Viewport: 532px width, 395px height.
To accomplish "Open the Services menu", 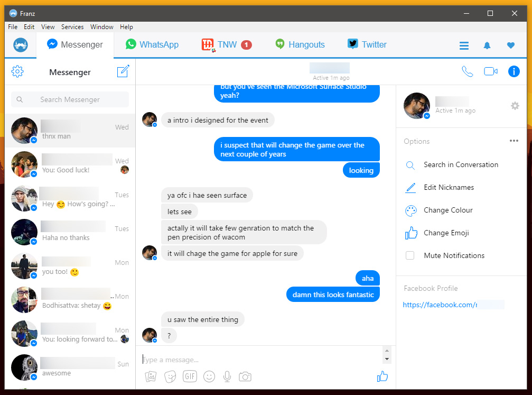I will coord(72,27).
